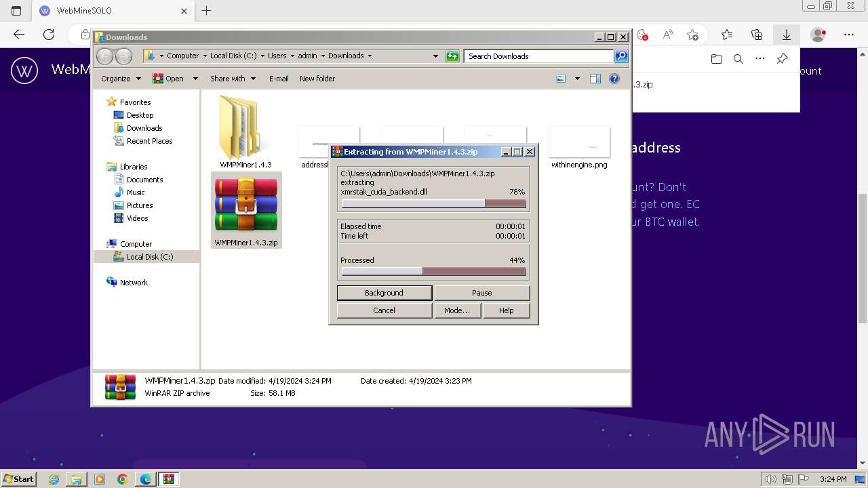Click Local Disk (C:) breadcrumb segment

click(x=233, y=56)
